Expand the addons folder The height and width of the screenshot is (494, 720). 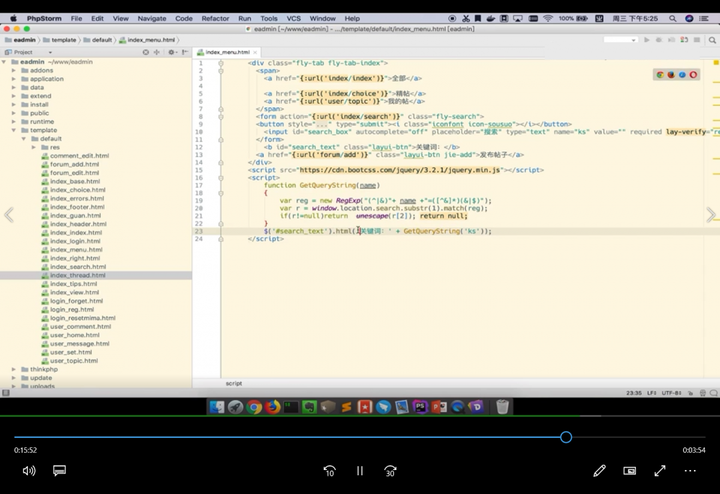13,70
